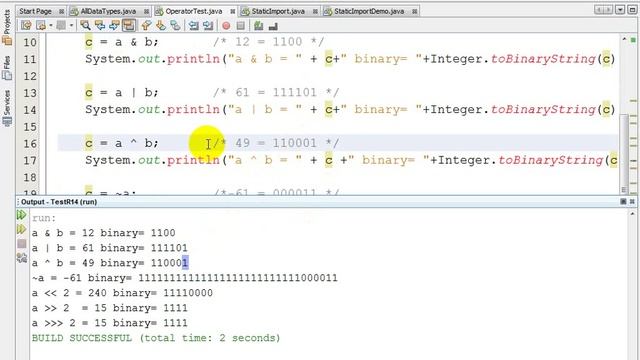Click the Output settings icon below Stop
Screen dimensions: 640x360
[x=22, y=258]
